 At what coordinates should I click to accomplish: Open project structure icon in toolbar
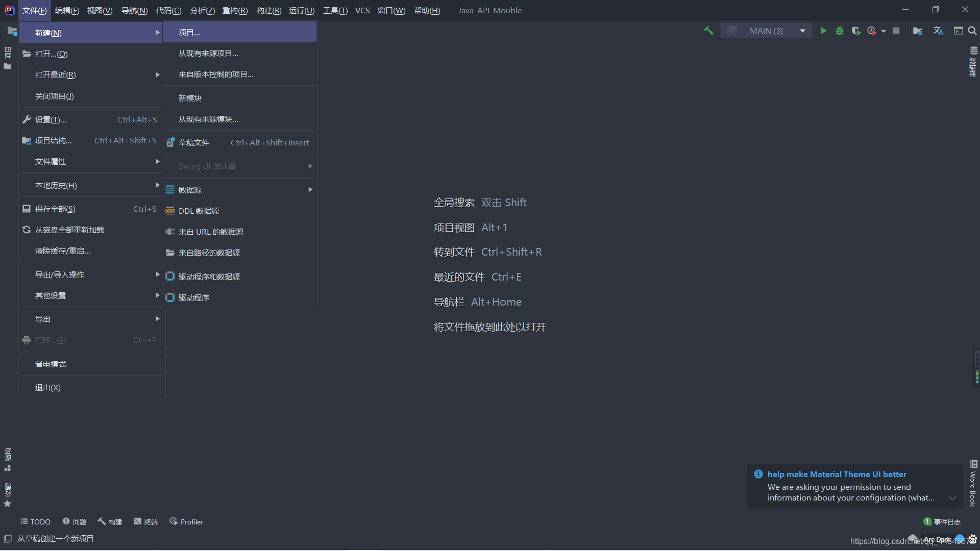(918, 31)
